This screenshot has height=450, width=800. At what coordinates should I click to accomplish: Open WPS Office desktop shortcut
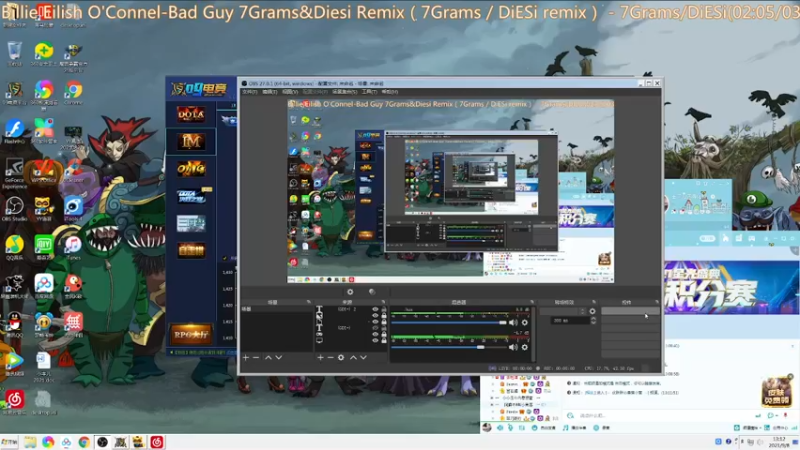click(x=44, y=171)
